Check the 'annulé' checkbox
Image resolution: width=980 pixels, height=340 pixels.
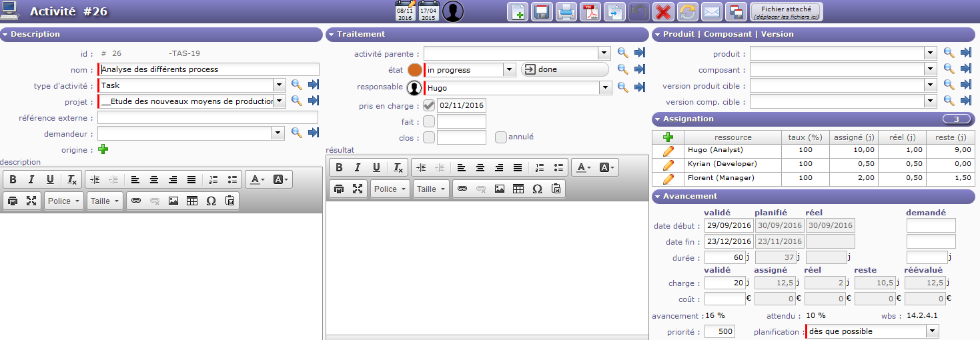tap(501, 137)
